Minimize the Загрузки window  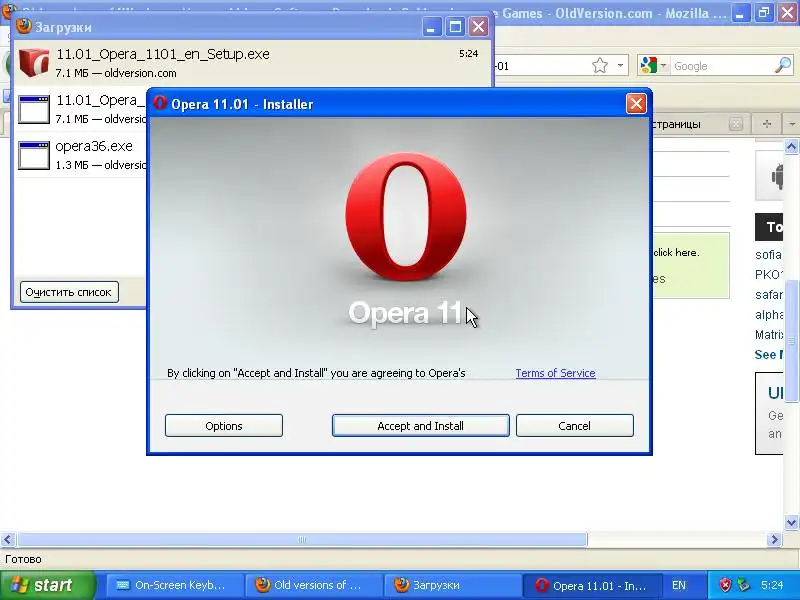point(431,27)
